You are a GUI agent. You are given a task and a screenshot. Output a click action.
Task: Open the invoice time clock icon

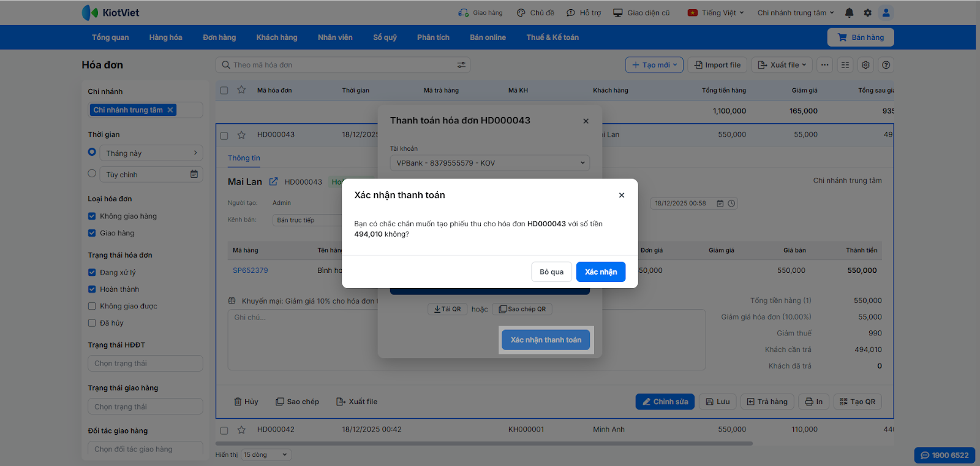tap(731, 204)
